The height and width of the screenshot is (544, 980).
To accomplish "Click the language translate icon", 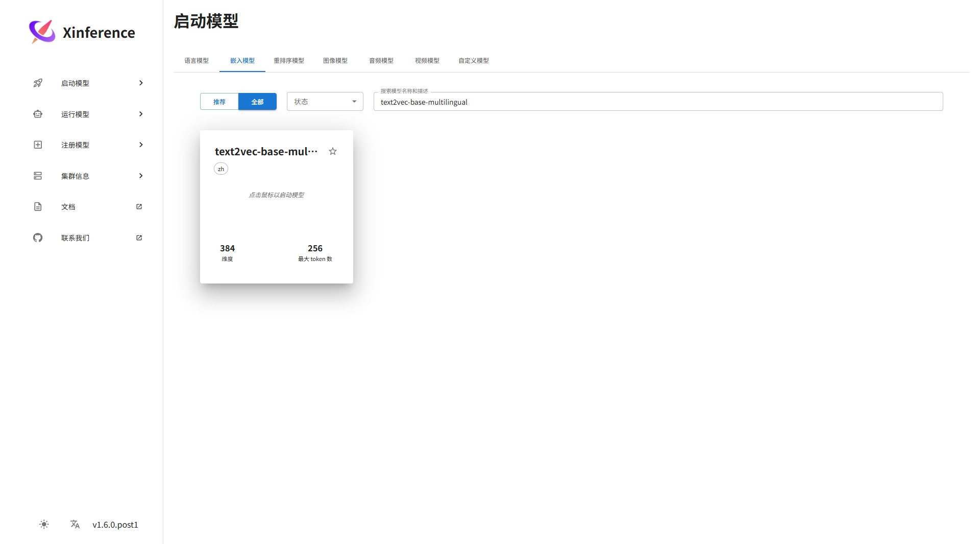I will 75,524.
